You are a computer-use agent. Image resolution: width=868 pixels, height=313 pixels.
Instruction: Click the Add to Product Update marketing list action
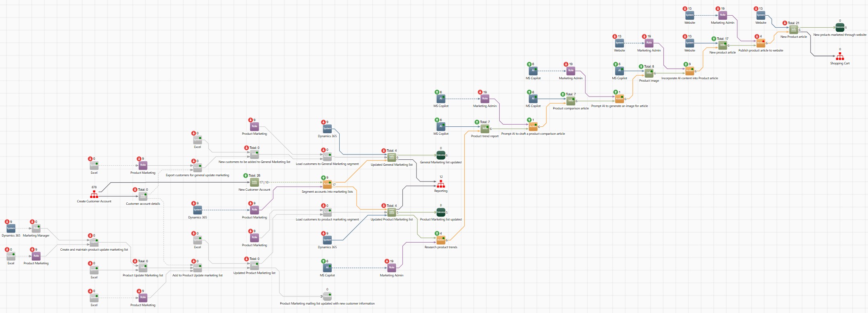(x=197, y=268)
